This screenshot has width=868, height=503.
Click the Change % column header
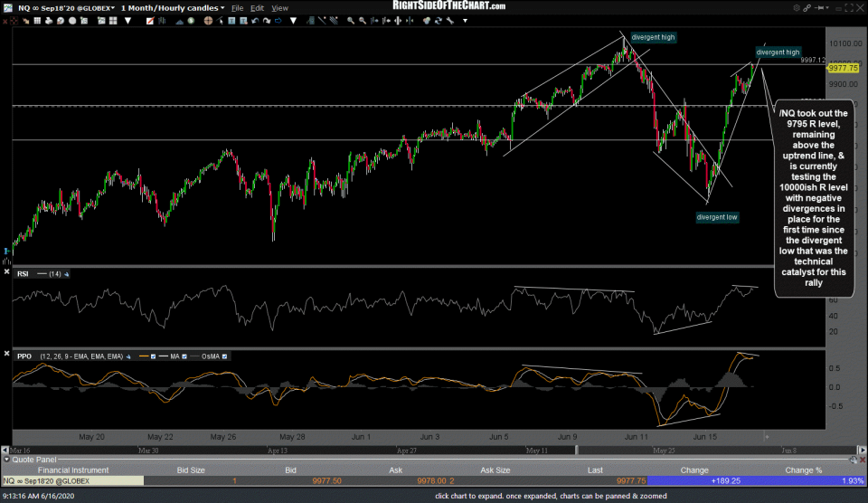pyautogui.click(x=803, y=470)
